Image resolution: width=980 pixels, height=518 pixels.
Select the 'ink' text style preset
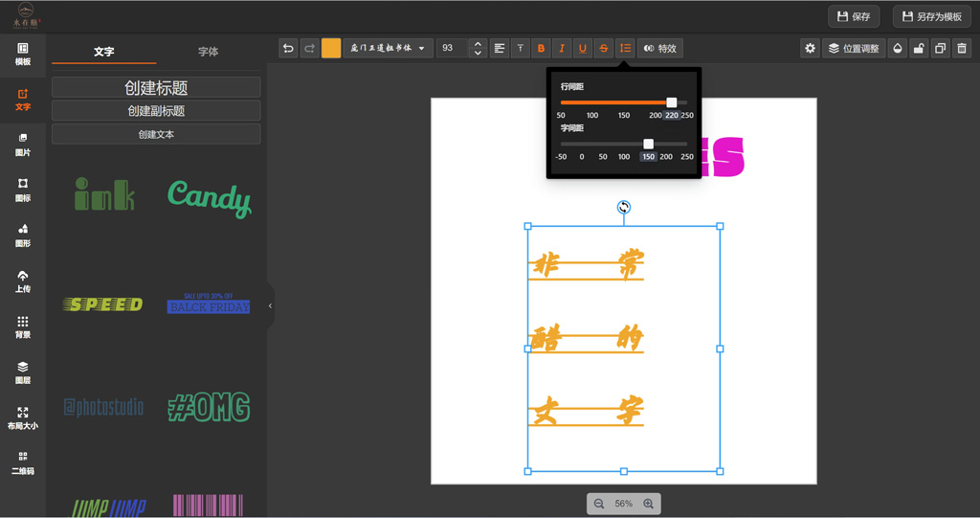click(104, 194)
